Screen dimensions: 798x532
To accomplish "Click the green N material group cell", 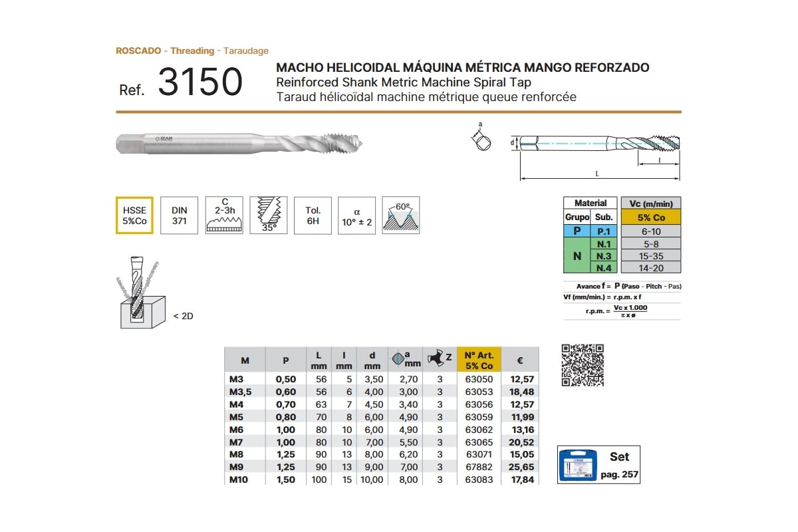I will click(577, 256).
